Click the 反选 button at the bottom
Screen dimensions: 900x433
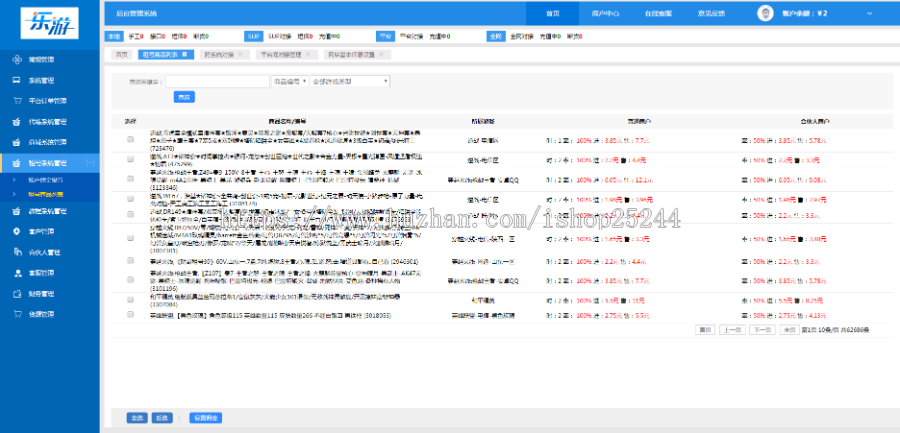pos(162,418)
